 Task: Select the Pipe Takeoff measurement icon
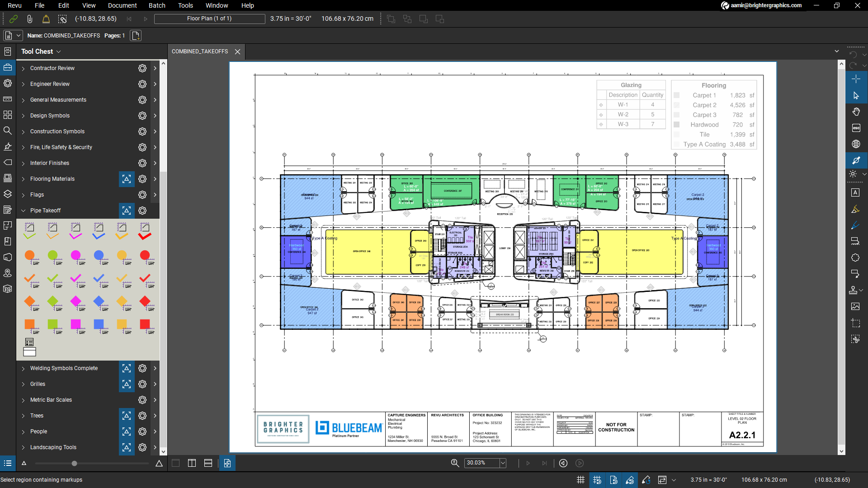pos(127,210)
